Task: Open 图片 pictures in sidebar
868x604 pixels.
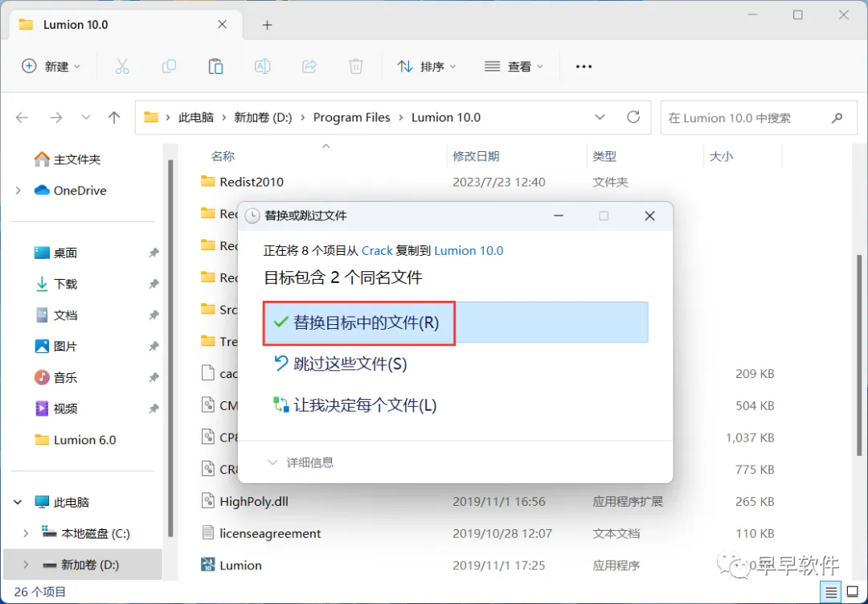Action: coord(55,347)
